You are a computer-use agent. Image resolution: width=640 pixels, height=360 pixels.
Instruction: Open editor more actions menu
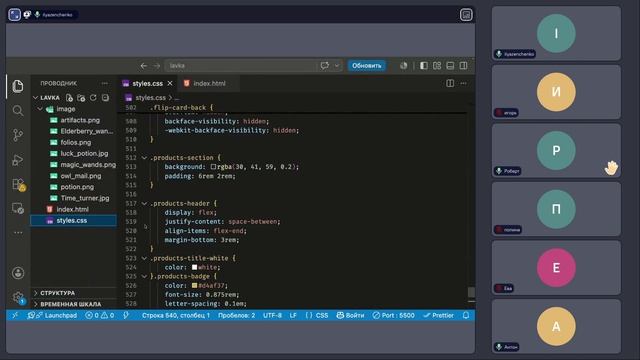pos(463,83)
